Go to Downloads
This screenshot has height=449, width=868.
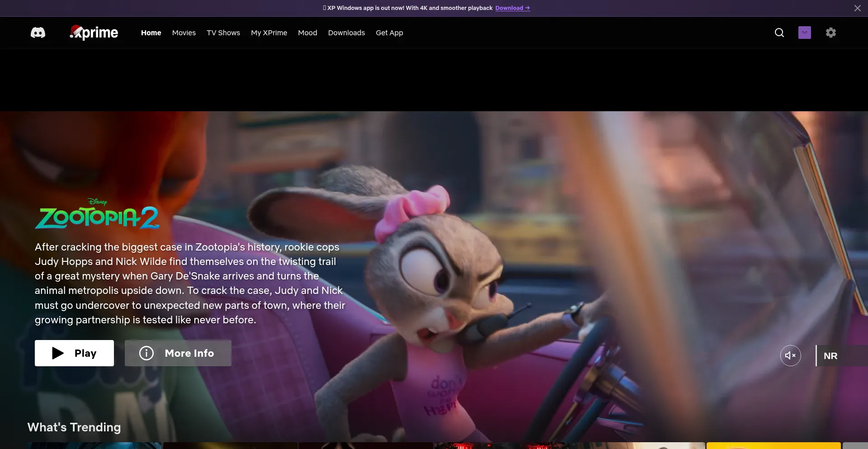click(x=346, y=33)
